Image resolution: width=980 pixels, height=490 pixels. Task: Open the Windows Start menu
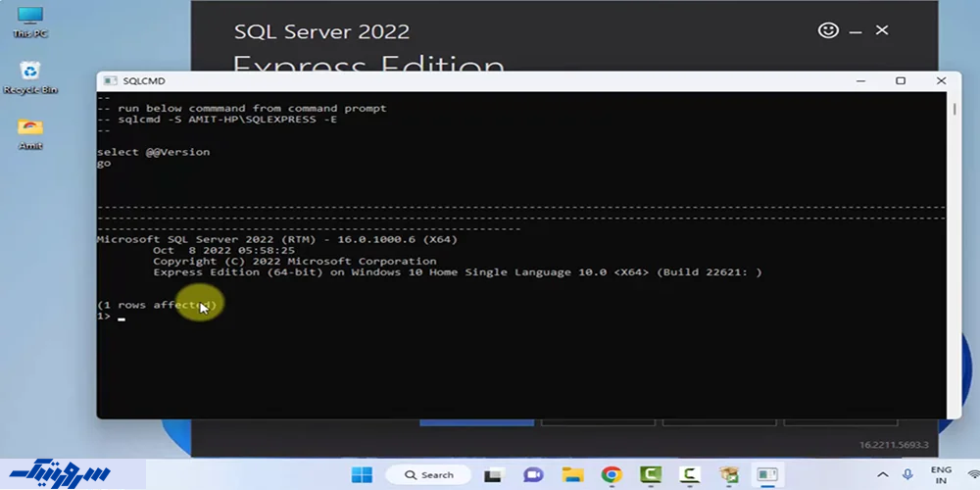(x=362, y=475)
